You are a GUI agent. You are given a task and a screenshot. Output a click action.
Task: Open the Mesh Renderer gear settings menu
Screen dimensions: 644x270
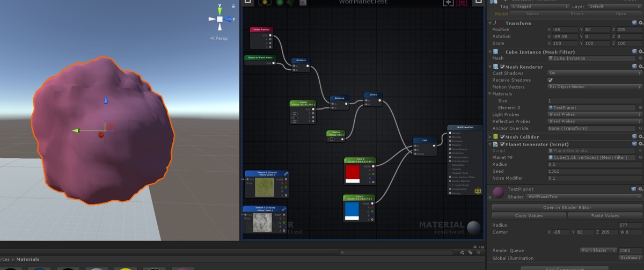pyautogui.click(x=640, y=67)
